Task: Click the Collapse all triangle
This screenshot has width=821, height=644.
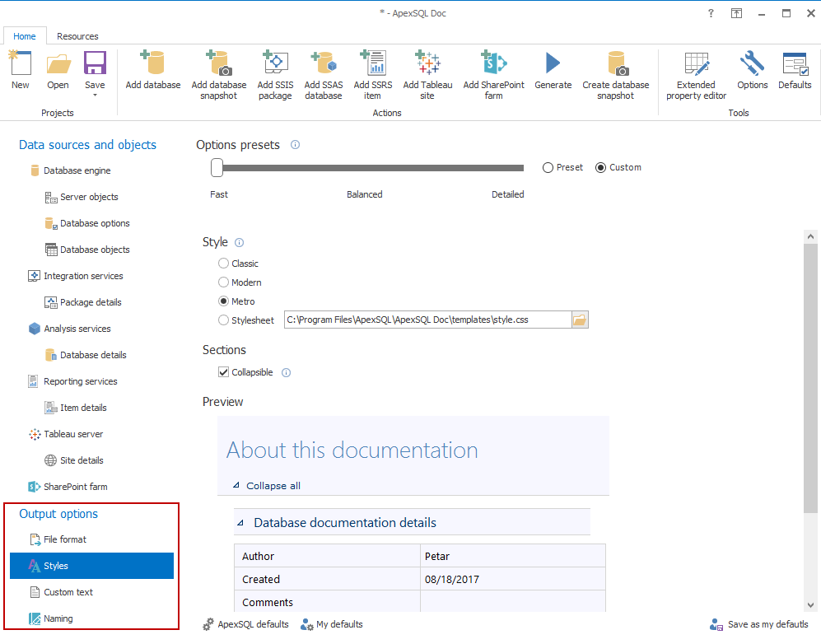Action: pyautogui.click(x=236, y=485)
